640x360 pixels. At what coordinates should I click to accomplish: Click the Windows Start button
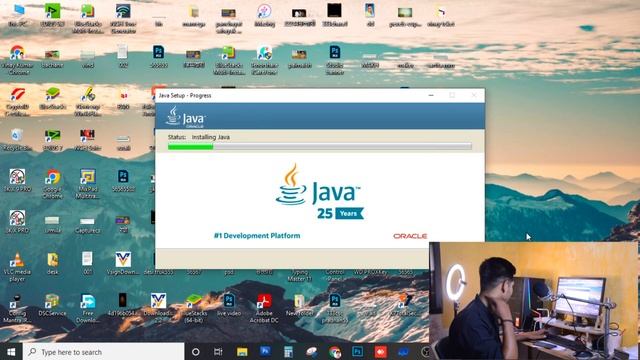pos(11,352)
